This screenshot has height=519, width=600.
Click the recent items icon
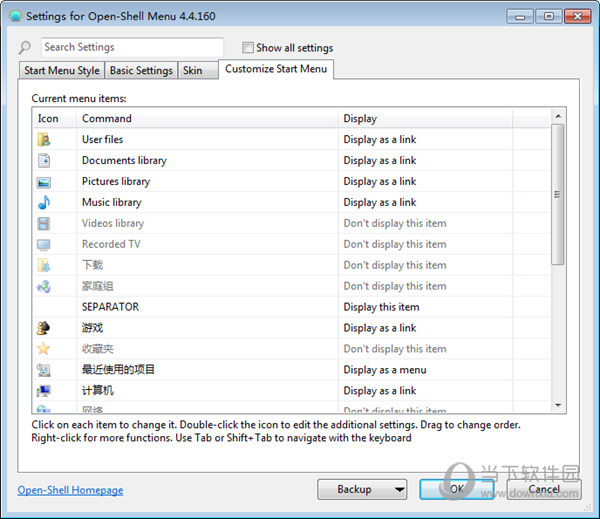click(x=44, y=370)
